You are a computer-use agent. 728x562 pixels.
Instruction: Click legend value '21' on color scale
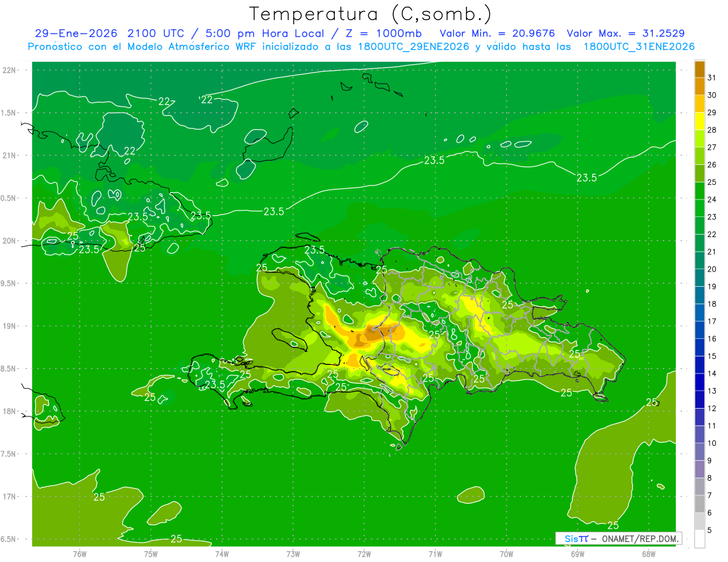click(x=712, y=252)
